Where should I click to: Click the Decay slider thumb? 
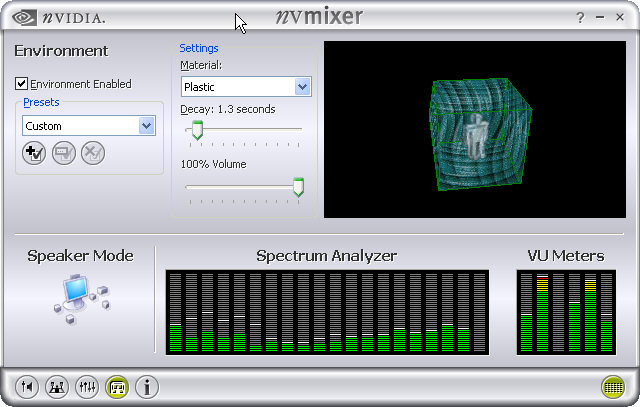197,130
